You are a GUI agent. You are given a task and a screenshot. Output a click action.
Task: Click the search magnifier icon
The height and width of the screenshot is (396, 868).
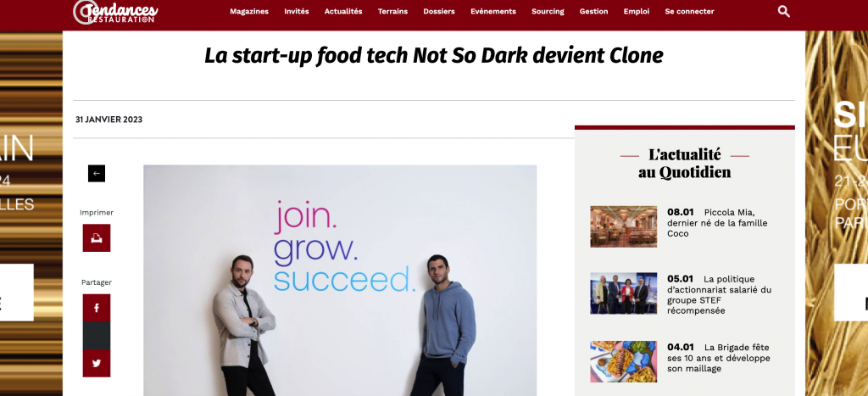pos(783,11)
